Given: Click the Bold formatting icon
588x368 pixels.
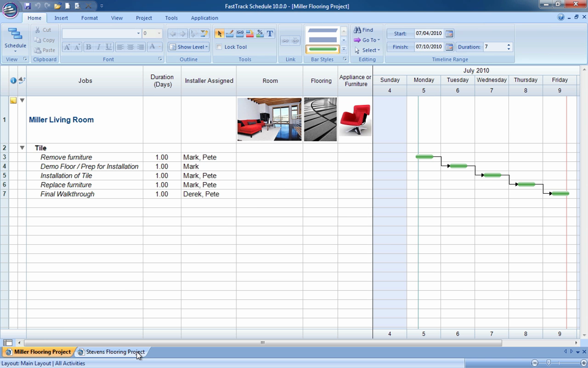Looking at the screenshot, I should pyautogui.click(x=88, y=47).
